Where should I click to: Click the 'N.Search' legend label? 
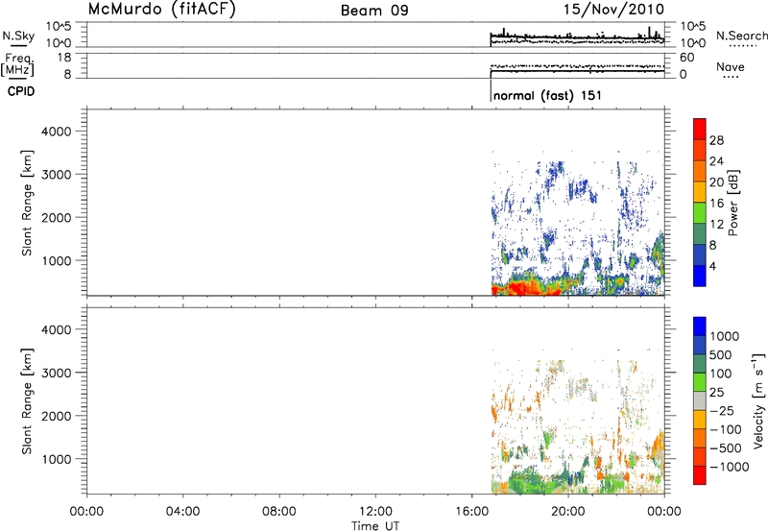coord(741,36)
